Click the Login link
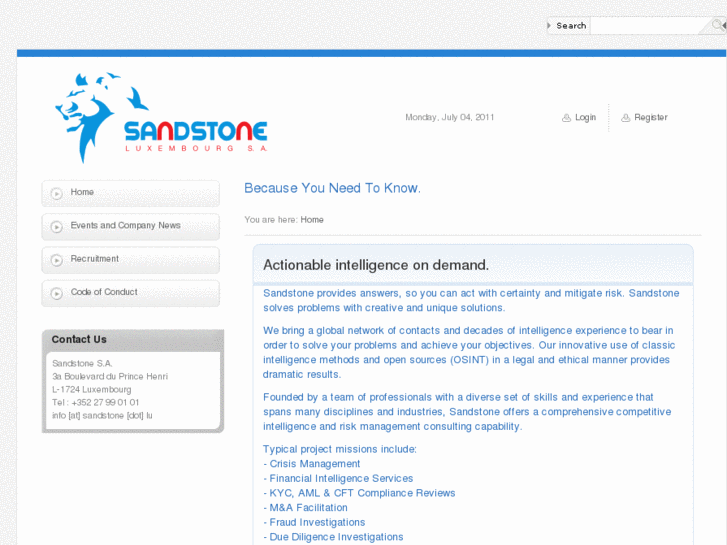The height and width of the screenshot is (545, 727). pos(585,117)
